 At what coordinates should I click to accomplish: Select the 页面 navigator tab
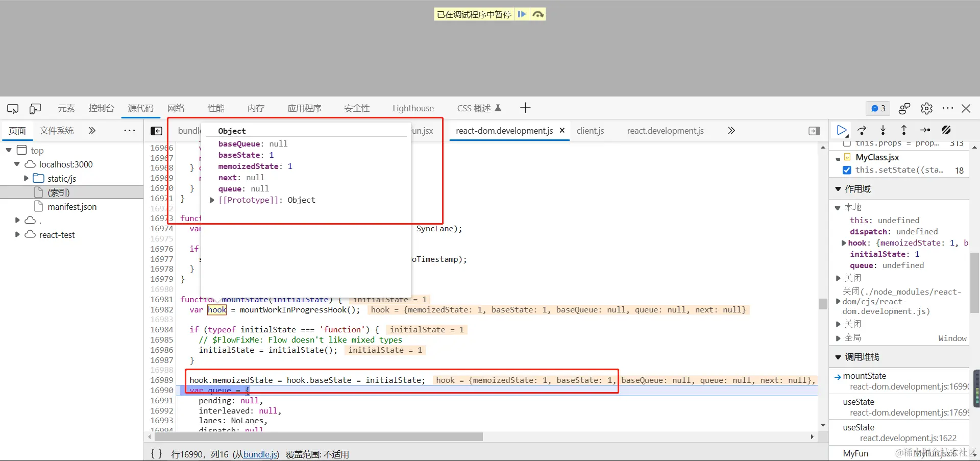[17, 131]
